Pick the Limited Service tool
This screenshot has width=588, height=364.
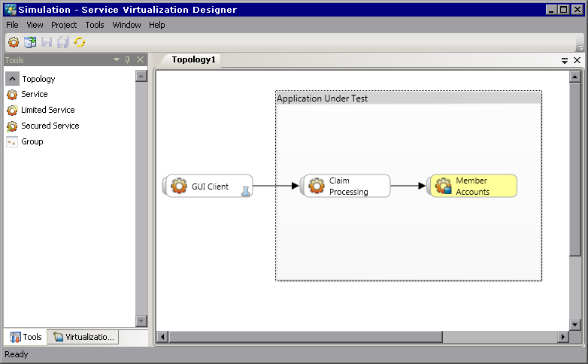pos(47,110)
